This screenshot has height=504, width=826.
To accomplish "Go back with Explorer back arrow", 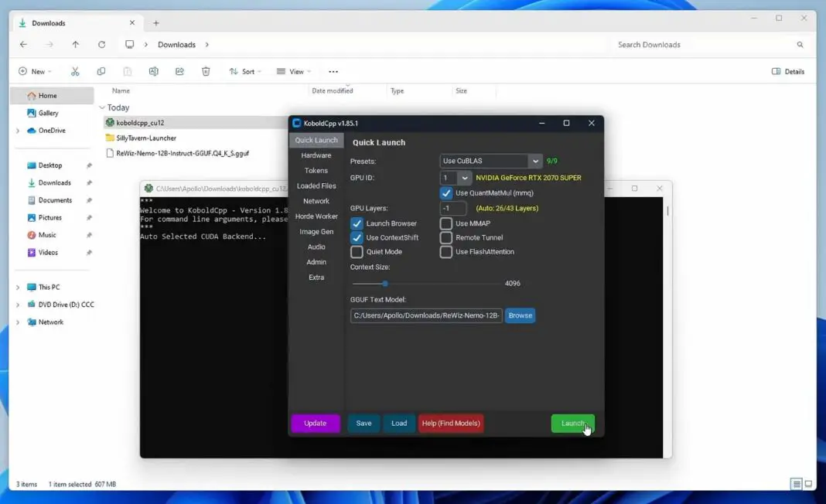I will pos(23,45).
